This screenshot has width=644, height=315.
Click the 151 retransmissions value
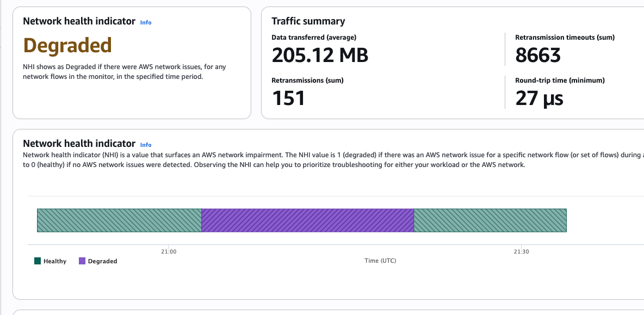[x=288, y=98]
